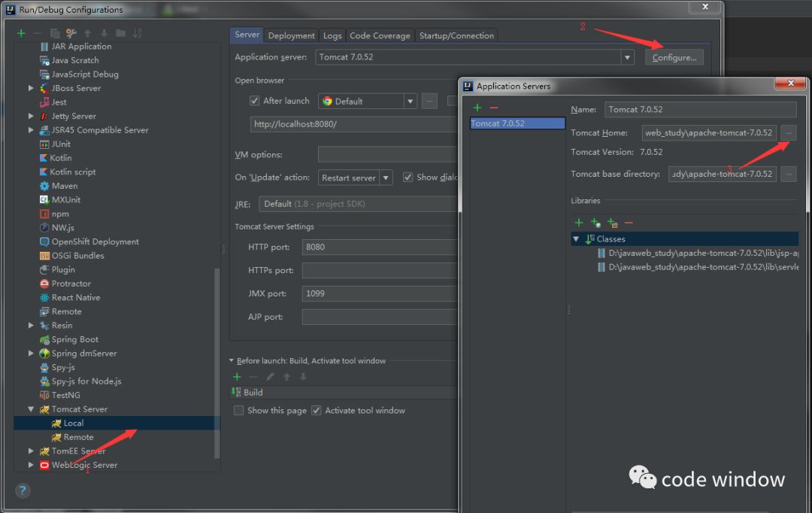Enable the Show this page checkbox

coord(239,411)
